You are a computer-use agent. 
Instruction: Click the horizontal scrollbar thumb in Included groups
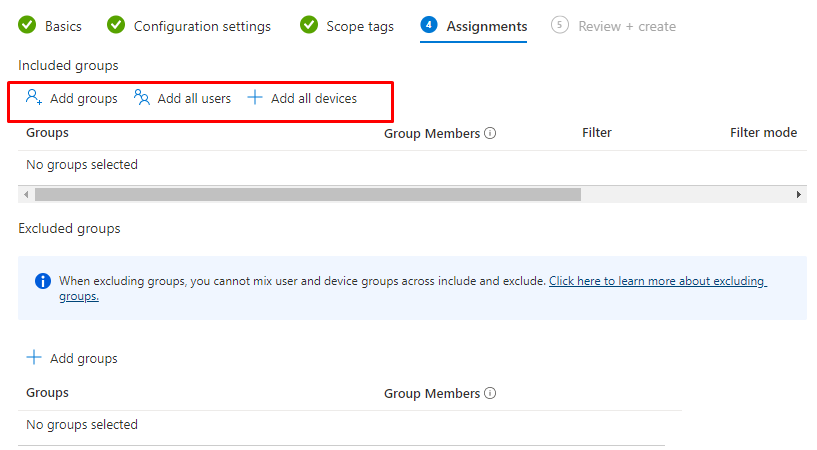tap(307, 194)
